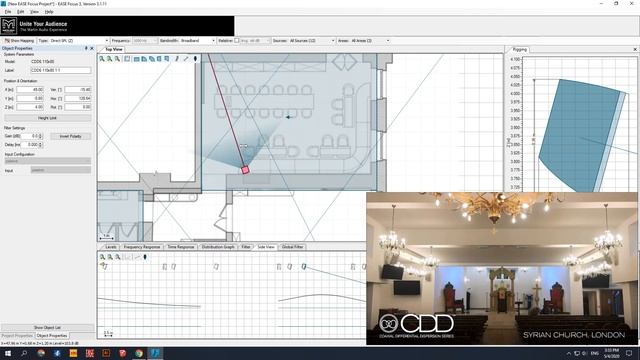The width and height of the screenshot is (640, 360).
Task: Click the Show Object List button
Action: [47, 327]
